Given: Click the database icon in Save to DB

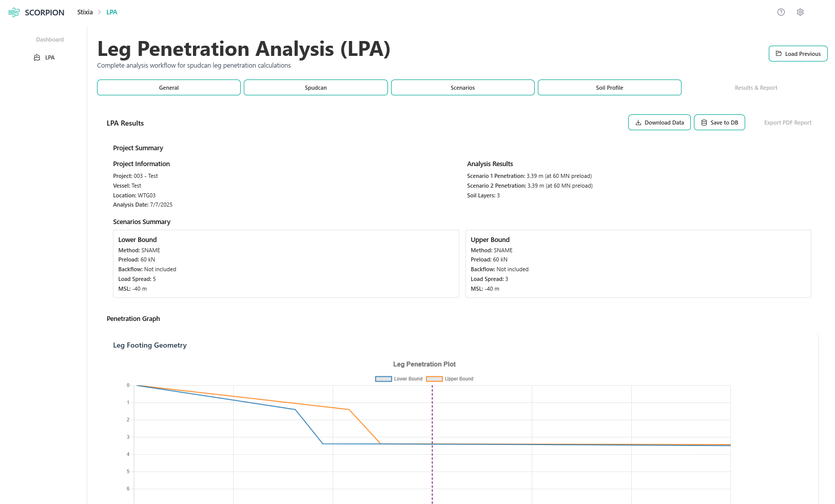Looking at the screenshot, I should 704,123.
